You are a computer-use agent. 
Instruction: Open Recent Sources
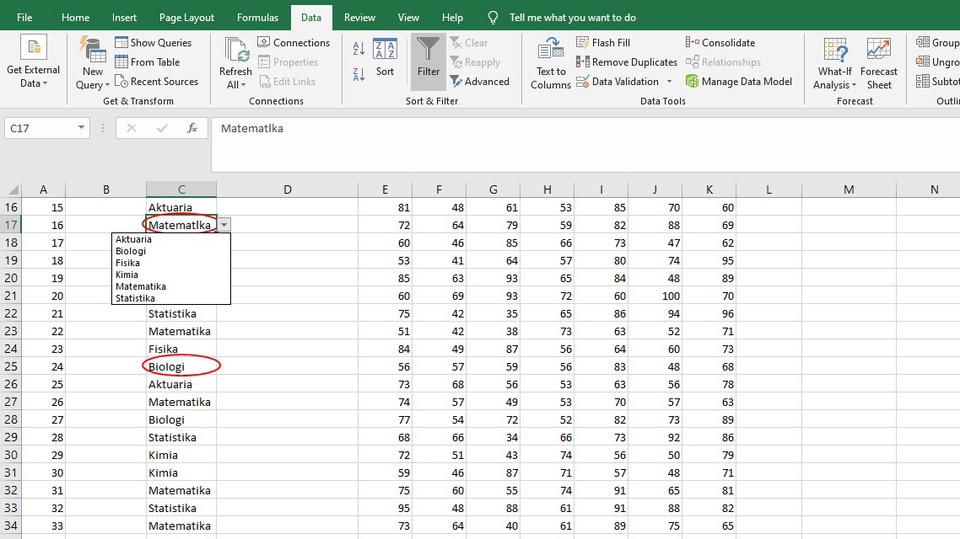coord(157,81)
